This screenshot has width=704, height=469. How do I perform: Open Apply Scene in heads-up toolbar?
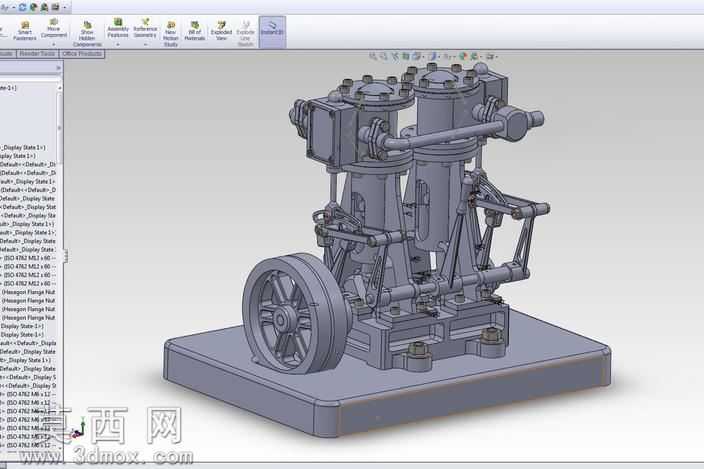click(475, 57)
